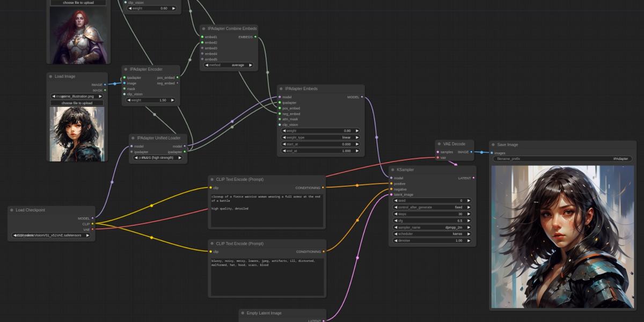This screenshot has height=322, width=644.
Task: Click the IPAdapter Unified Loader collapse dot
Action: click(x=133, y=138)
